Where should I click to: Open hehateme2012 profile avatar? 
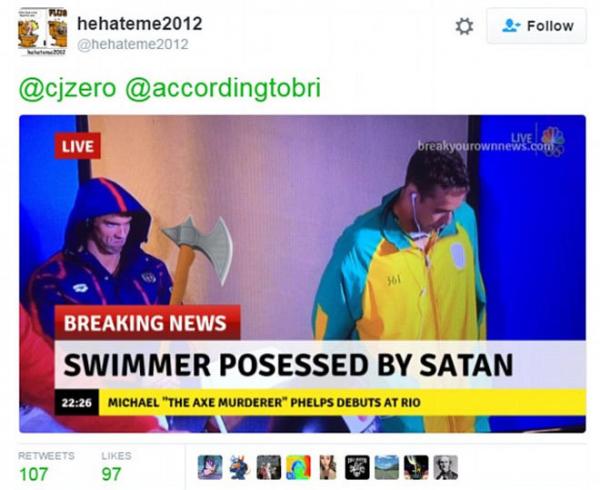[x=43, y=32]
